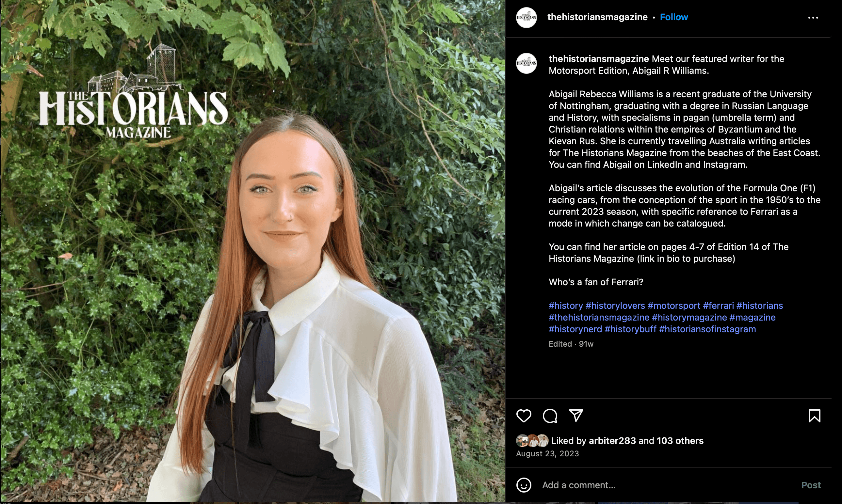The image size is (842, 504).
Task: Open the August 23, 2023 date link
Action: [x=547, y=454]
